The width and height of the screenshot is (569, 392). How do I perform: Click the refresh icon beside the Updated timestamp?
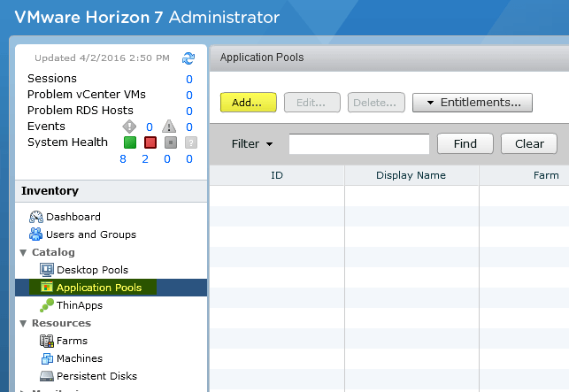coord(188,58)
